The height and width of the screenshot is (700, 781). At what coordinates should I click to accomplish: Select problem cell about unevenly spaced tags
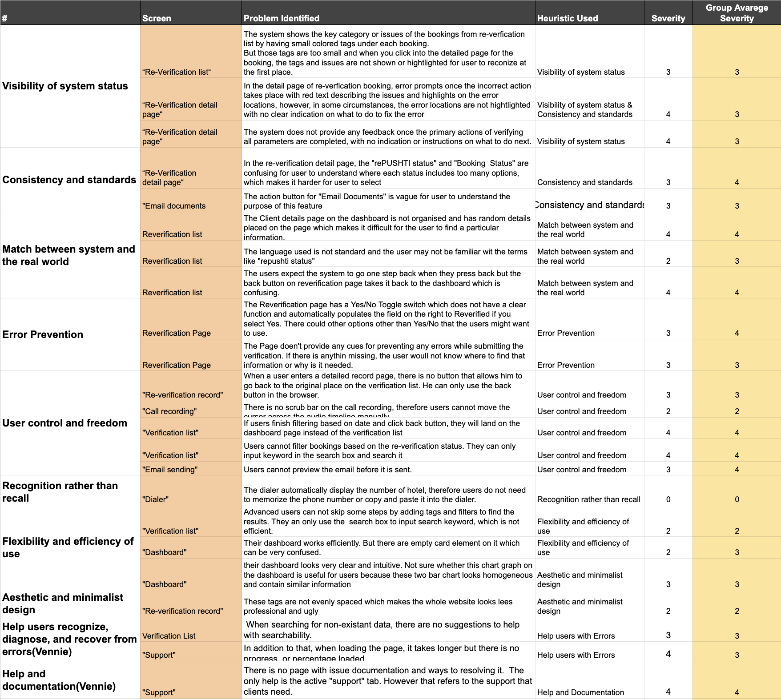click(x=388, y=603)
